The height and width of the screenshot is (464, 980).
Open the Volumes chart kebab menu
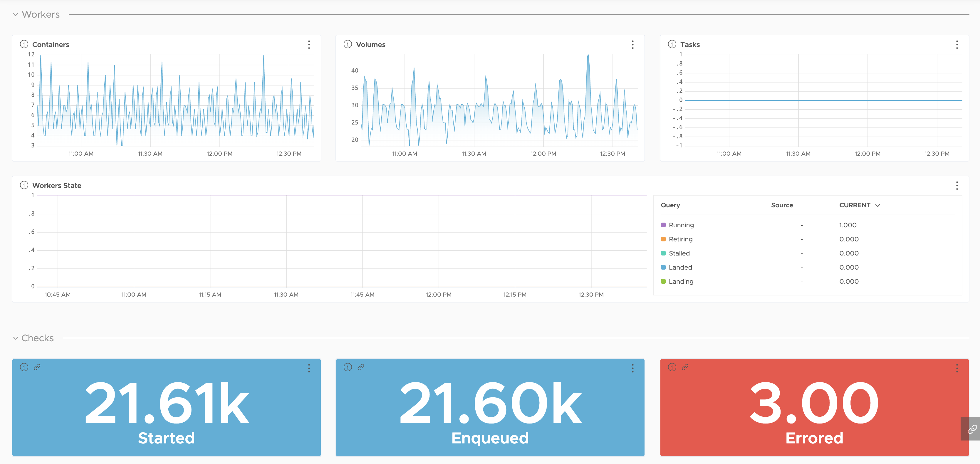[x=633, y=45]
